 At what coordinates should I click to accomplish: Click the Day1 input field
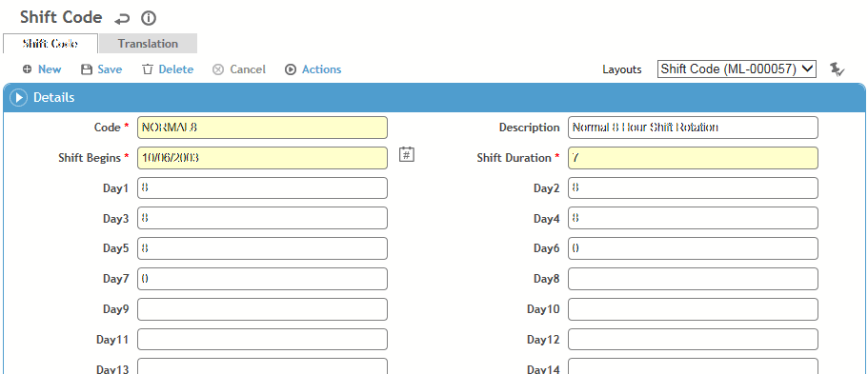(x=262, y=188)
